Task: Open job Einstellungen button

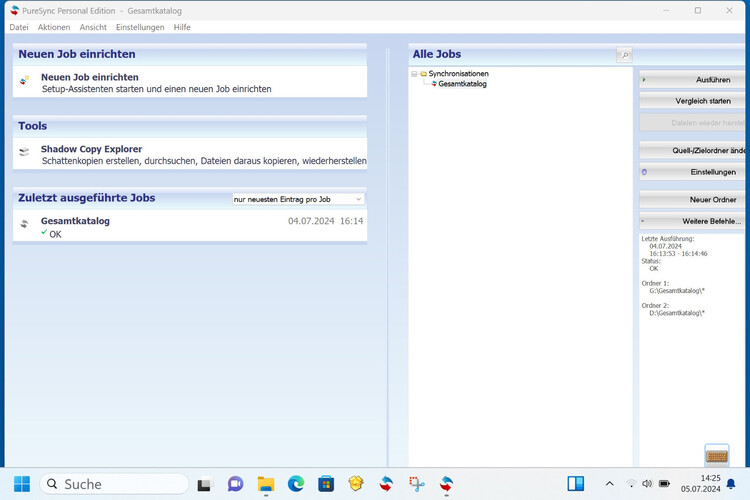Action: [692, 172]
